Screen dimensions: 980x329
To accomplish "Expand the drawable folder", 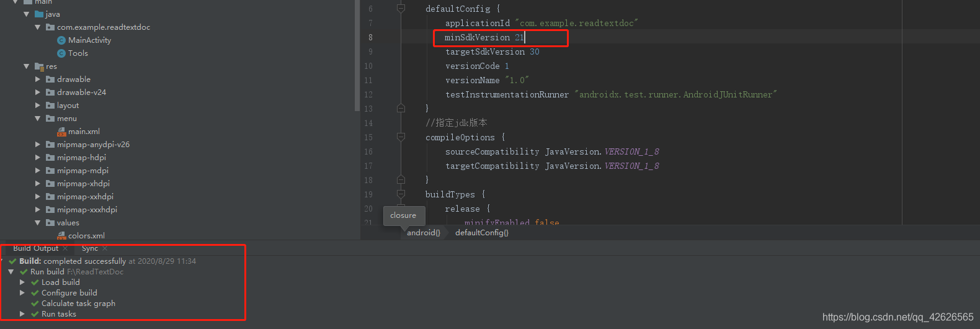I will 37,79.
